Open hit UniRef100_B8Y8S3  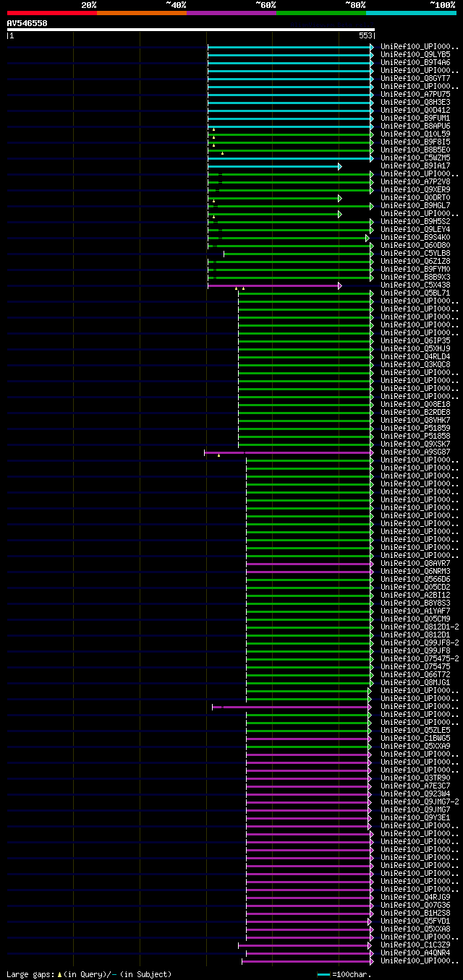click(x=416, y=603)
